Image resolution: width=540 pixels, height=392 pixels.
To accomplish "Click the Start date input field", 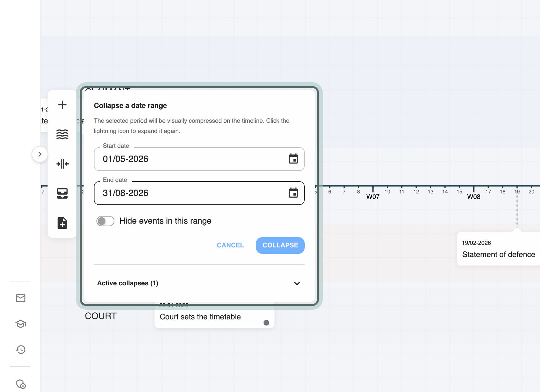I will [x=199, y=159].
